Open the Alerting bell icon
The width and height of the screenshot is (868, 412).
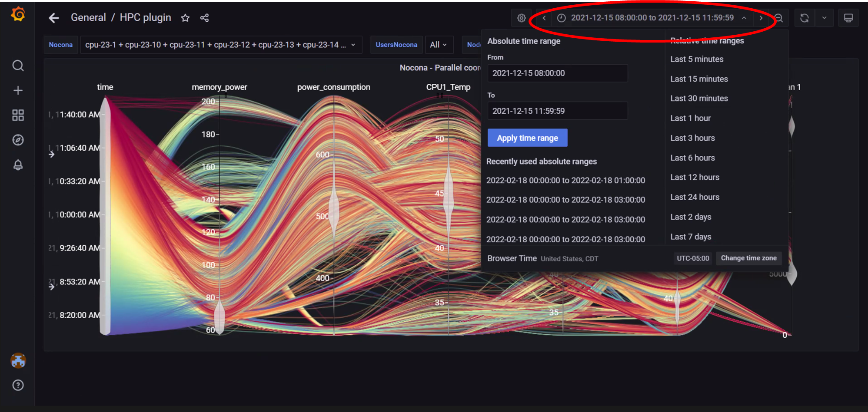pyautogui.click(x=18, y=165)
